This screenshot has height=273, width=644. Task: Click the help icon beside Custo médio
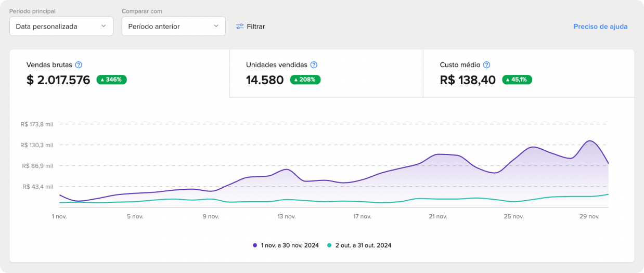(486, 65)
